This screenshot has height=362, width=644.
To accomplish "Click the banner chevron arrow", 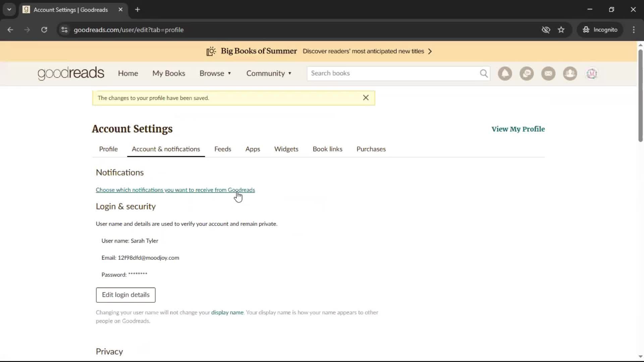I will (430, 51).
